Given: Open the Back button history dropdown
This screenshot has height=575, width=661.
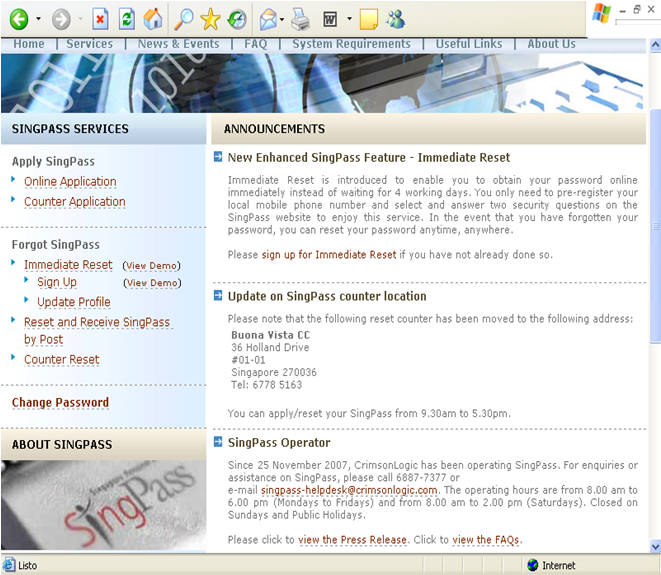Looking at the screenshot, I should pyautogui.click(x=38, y=19).
